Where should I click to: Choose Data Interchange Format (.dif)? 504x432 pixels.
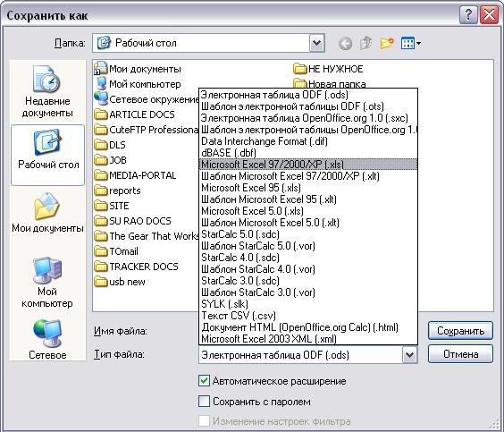tap(308, 141)
